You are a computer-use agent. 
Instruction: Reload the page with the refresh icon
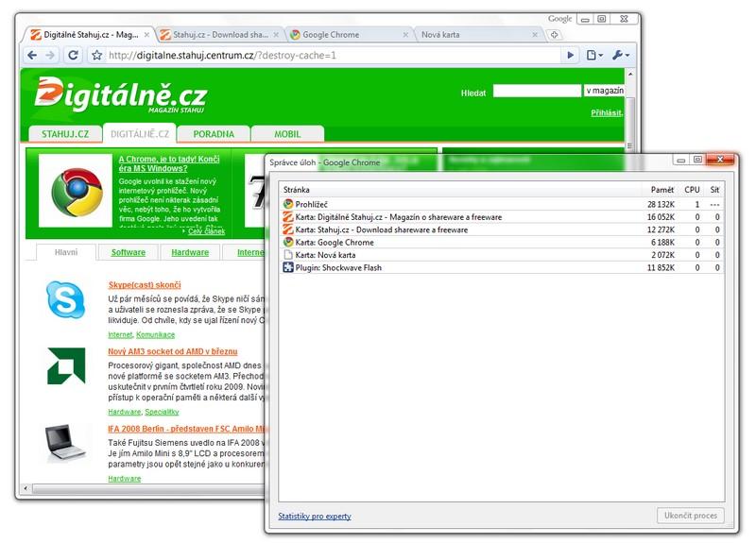coord(74,55)
